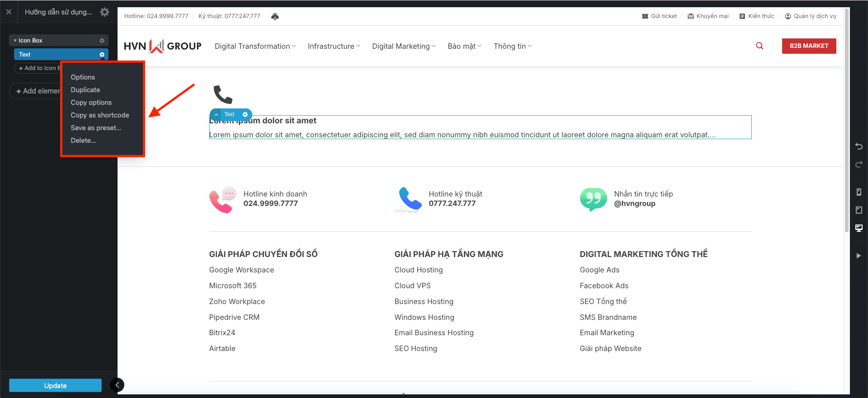Click the gear icon on Icon Box row
Screen dimensions: 868x398
click(102, 41)
